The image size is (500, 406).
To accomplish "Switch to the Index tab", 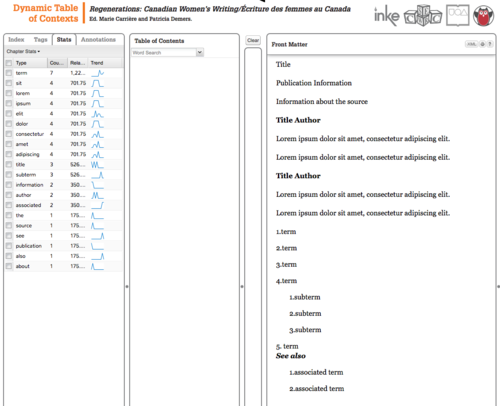I will coord(16,40).
